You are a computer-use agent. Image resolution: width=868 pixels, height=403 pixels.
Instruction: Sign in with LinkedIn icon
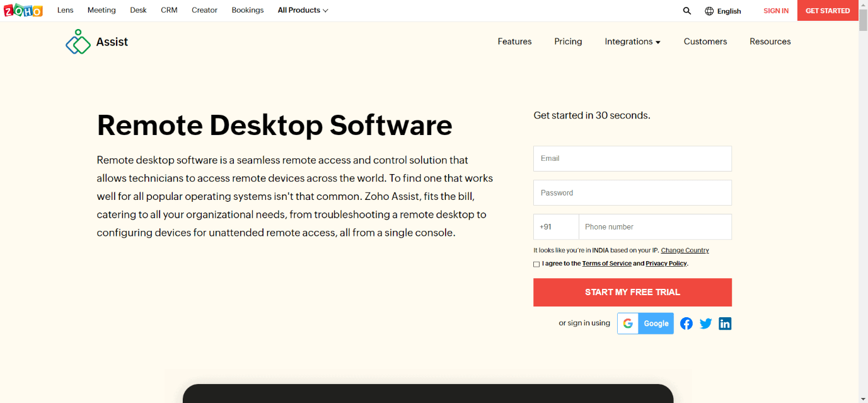[725, 324]
